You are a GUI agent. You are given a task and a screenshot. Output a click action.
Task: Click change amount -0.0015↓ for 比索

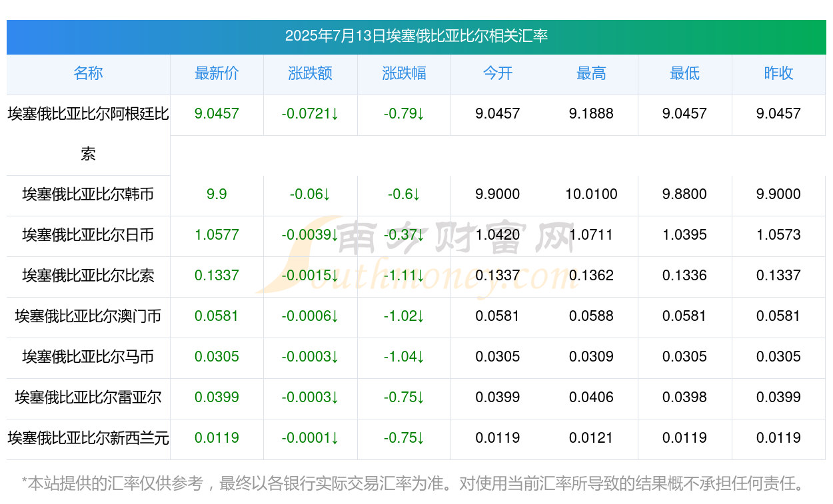click(311, 276)
